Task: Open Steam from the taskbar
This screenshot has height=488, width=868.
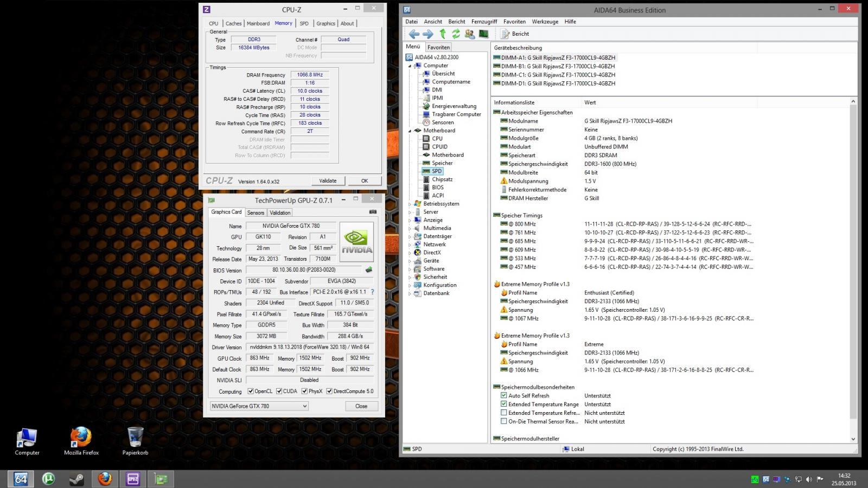Action: [76, 479]
